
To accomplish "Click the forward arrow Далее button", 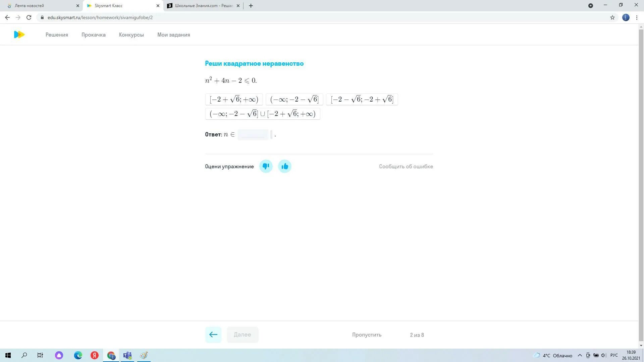I will pos(242,334).
